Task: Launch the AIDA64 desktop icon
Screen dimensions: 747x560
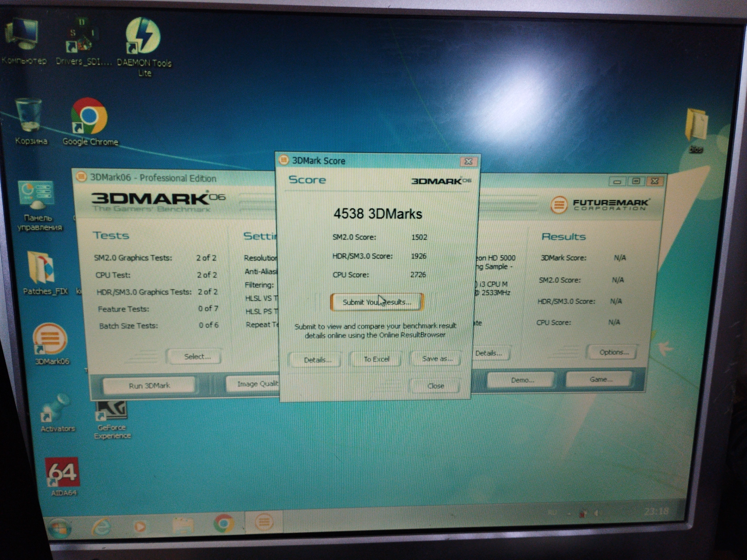Action: [x=63, y=477]
